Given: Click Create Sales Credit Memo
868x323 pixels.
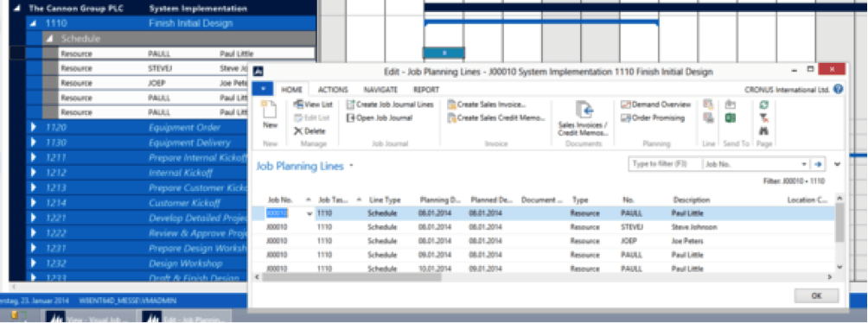Looking at the screenshot, I should pos(496,117).
